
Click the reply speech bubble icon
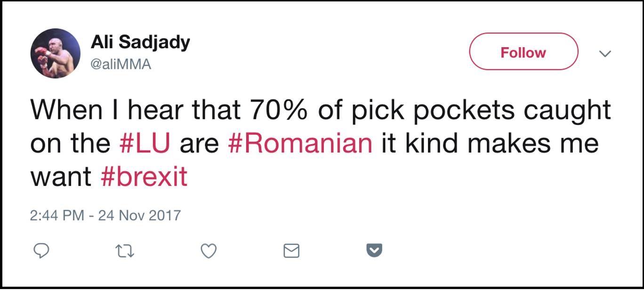click(x=42, y=250)
